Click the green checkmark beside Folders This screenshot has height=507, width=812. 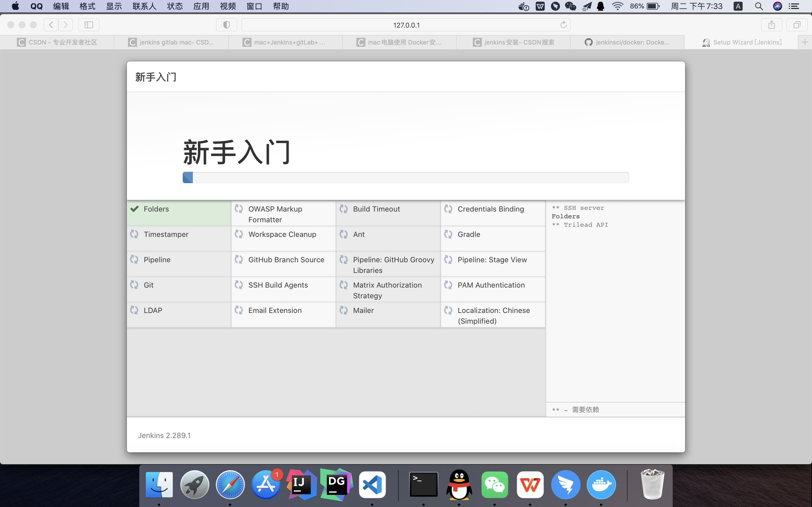[x=134, y=209]
